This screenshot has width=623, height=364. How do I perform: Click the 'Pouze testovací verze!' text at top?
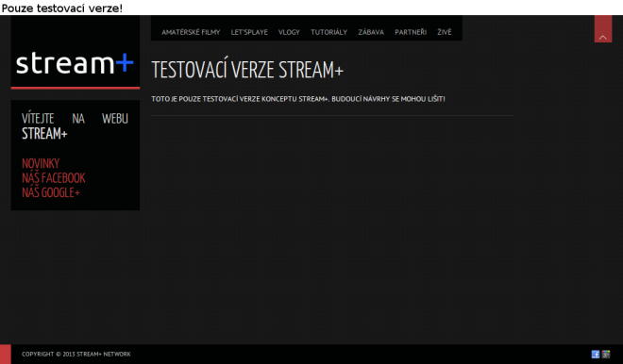click(x=62, y=8)
